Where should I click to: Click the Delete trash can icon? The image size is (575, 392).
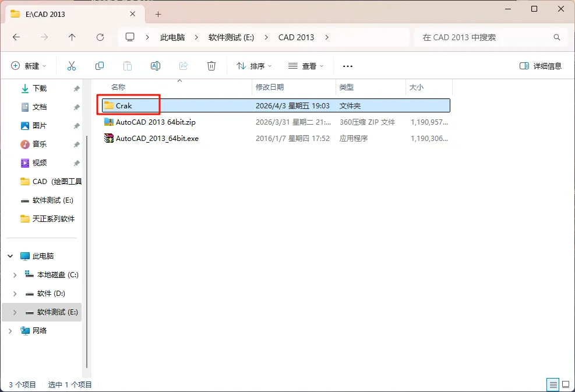tap(211, 66)
